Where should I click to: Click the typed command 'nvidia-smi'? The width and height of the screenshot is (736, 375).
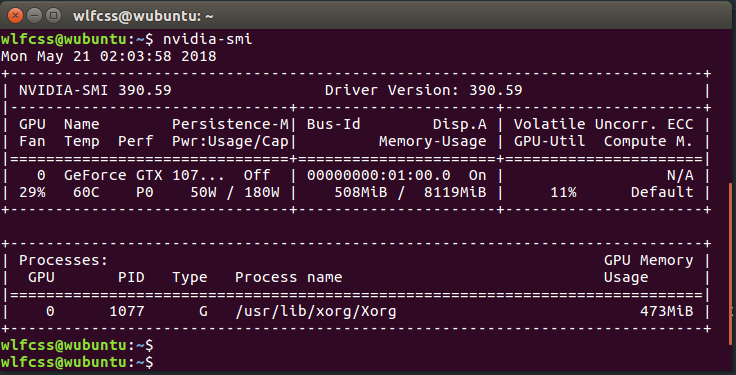coord(207,39)
